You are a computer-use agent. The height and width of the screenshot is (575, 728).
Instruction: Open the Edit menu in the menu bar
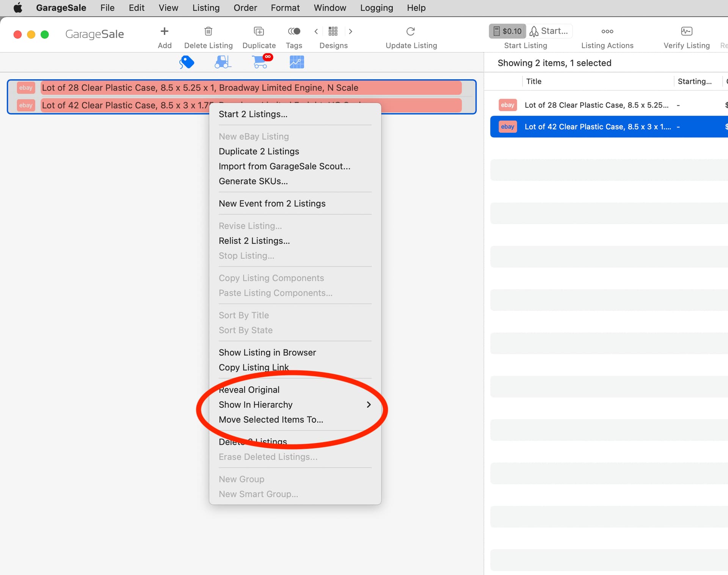point(136,8)
